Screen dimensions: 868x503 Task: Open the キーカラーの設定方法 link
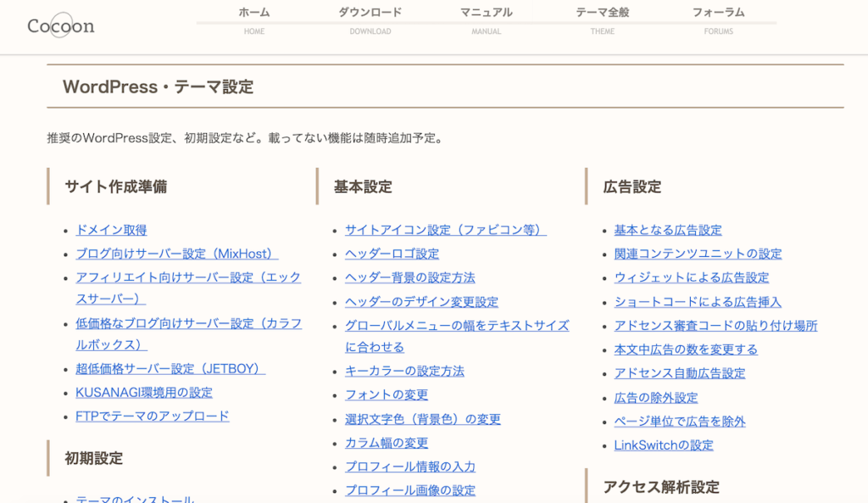click(404, 371)
